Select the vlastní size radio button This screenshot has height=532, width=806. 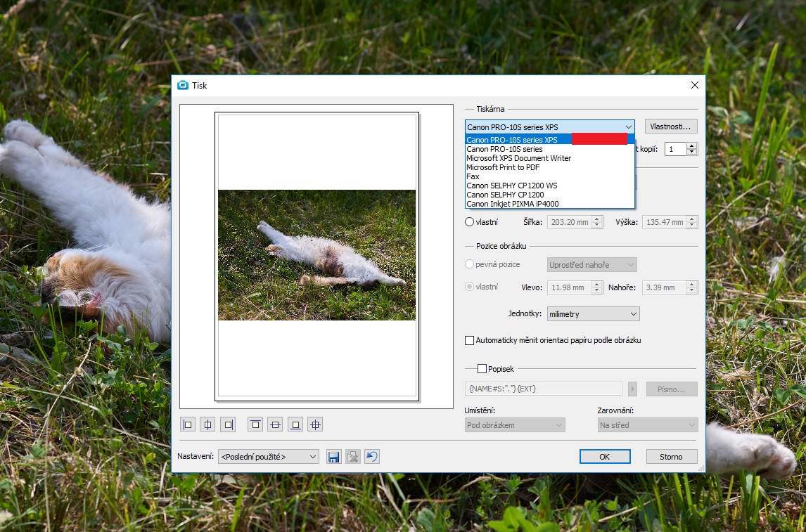point(470,222)
